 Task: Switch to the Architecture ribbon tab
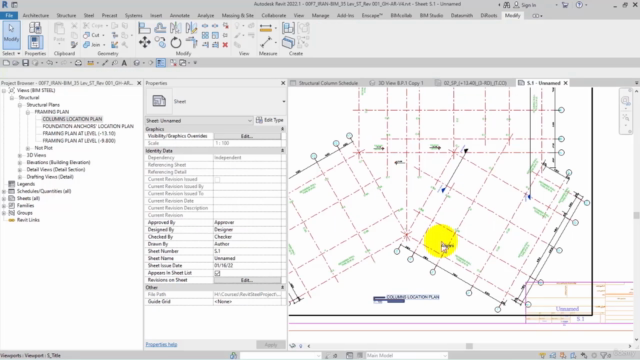pyautogui.click(x=36, y=16)
